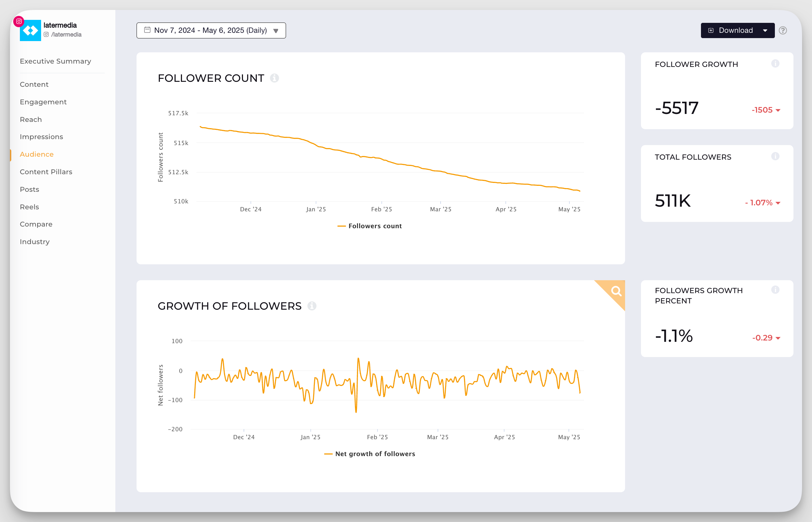Select the Audience item in the sidebar
This screenshot has width=812, height=522.
(37, 154)
